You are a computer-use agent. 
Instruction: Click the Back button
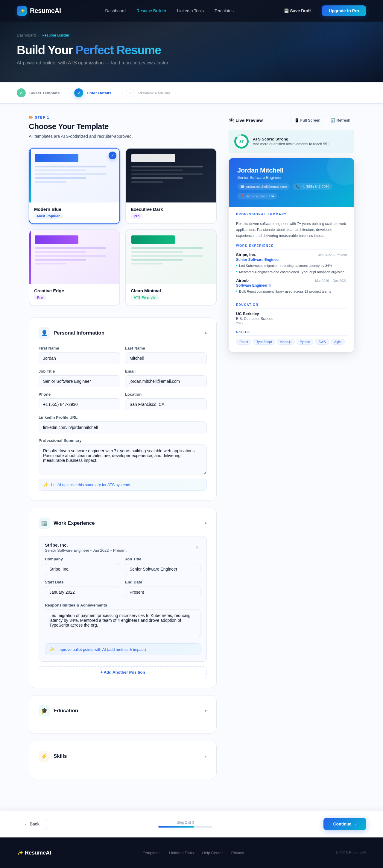[32, 824]
